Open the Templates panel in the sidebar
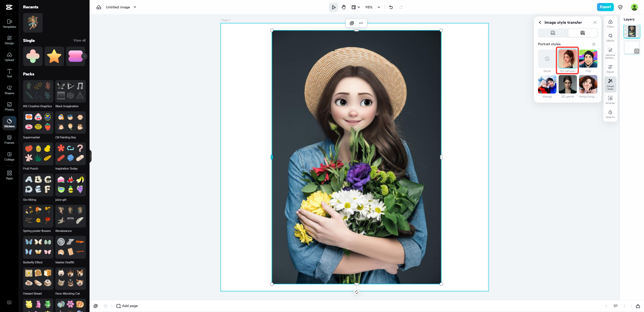Screen dimensions: 644x312 click(x=9, y=23)
